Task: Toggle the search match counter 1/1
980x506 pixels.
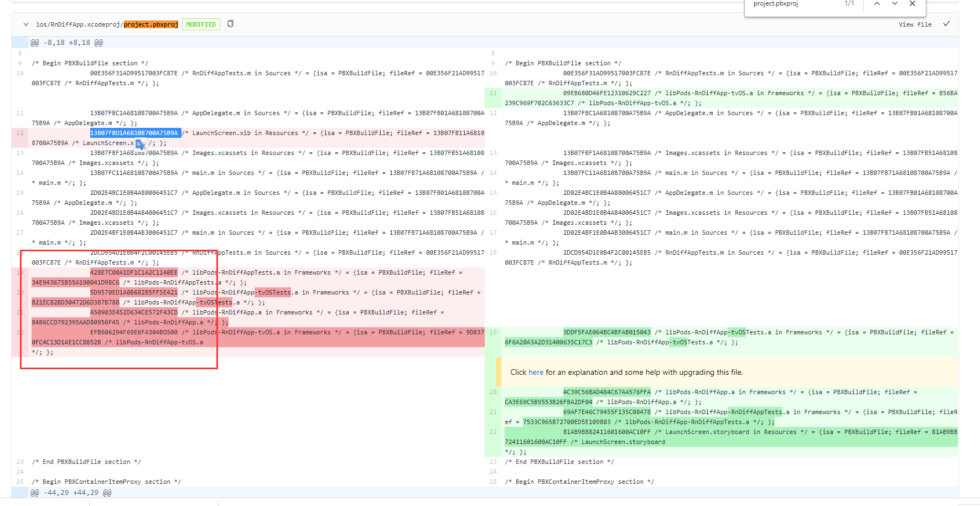Action: [848, 4]
